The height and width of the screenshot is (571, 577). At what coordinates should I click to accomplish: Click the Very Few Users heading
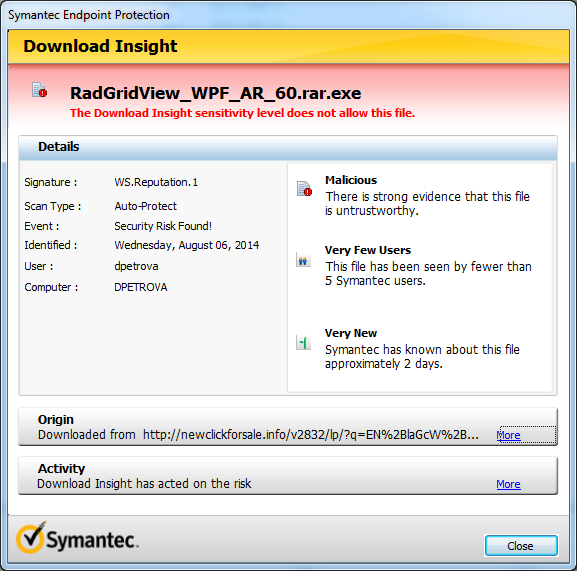tap(368, 250)
